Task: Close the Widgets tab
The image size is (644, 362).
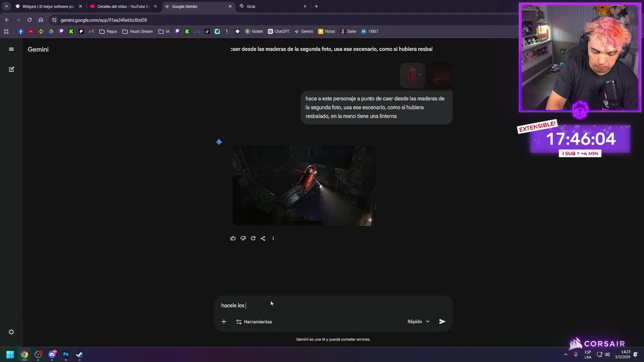Action: click(x=80, y=7)
